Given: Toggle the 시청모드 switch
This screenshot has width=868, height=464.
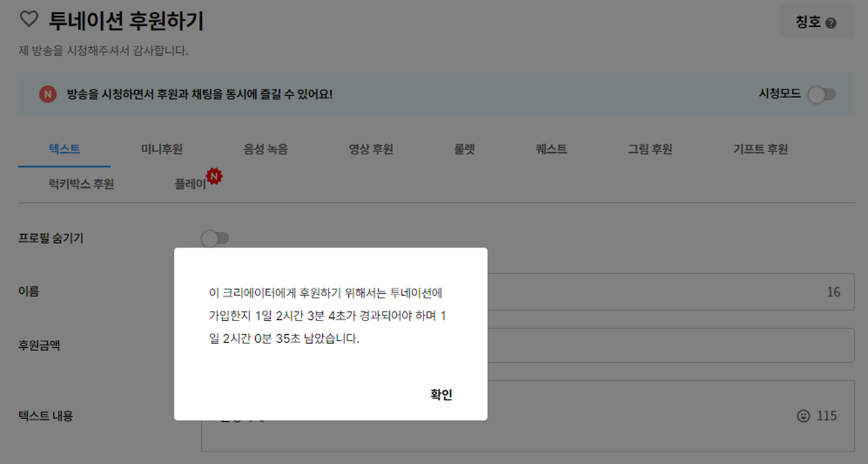Looking at the screenshot, I should pos(821,94).
